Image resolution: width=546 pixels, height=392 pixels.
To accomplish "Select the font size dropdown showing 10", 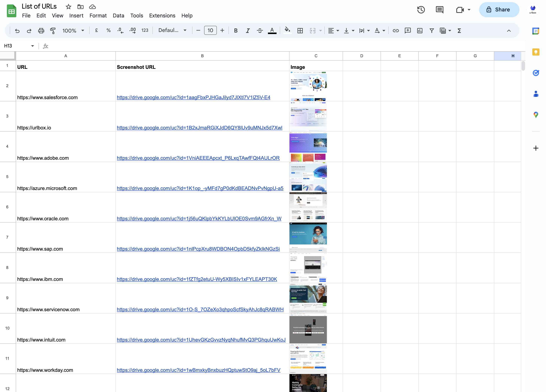I will (x=210, y=30).
